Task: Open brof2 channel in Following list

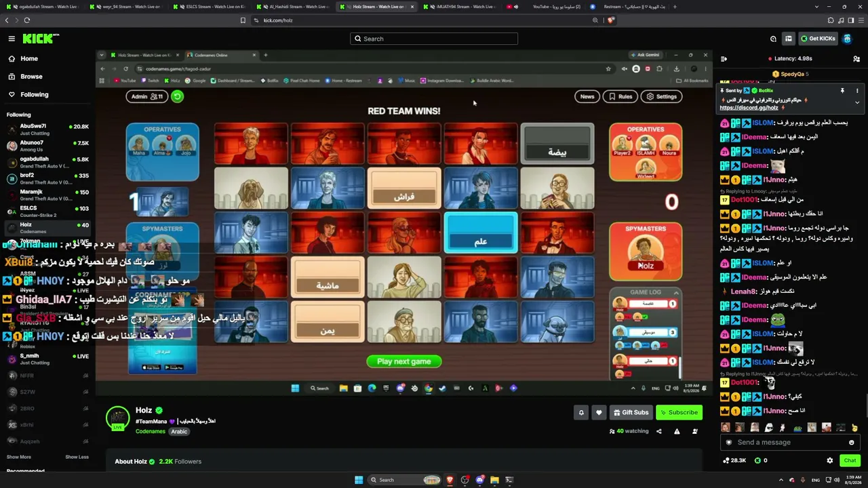Action: click(47, 178)
